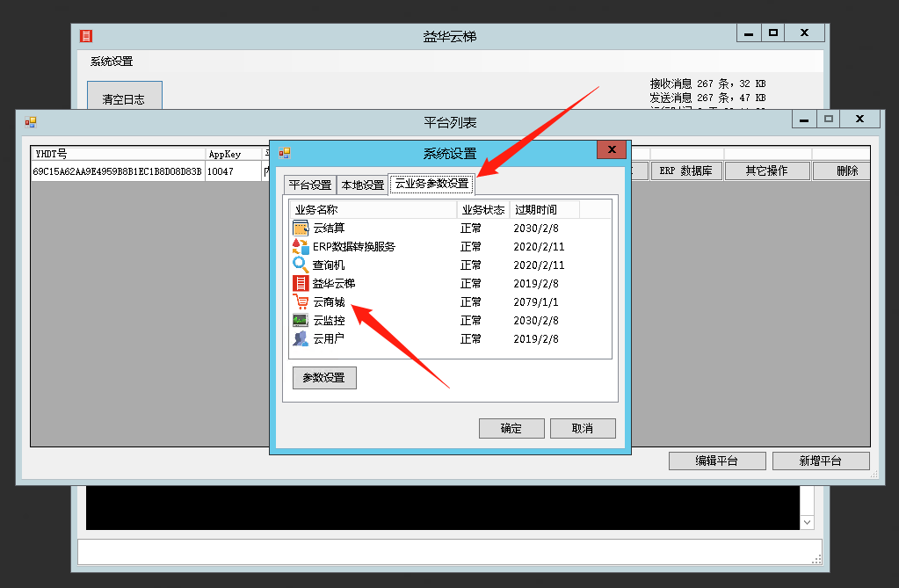Select the 云结算 service icon

(301, 228)
